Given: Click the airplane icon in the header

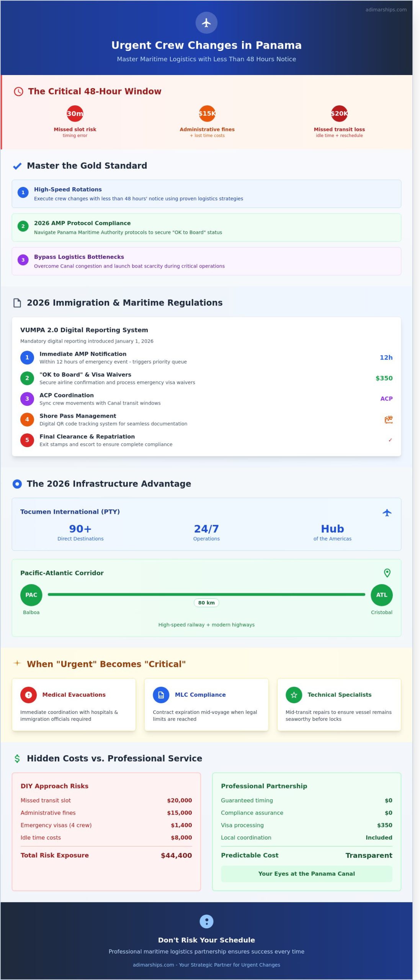Looking at the screenshot, I should pyautogui.click(x=206, y=23).
